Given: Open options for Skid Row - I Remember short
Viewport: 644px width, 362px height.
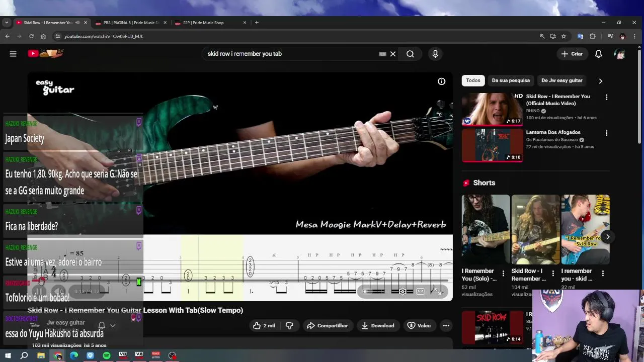Looking at the screenshot, I should point(553,274).
